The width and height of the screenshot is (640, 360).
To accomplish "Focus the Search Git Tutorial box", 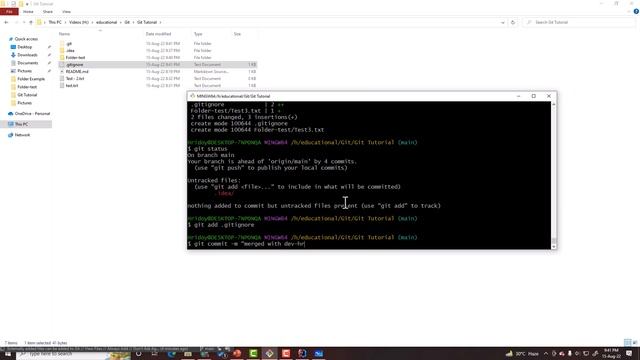I will [579, 22].
